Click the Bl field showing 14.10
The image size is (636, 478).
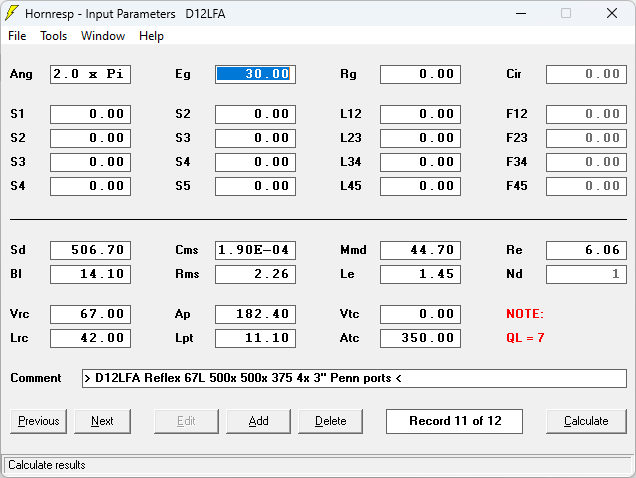click(x=90, y=274)
